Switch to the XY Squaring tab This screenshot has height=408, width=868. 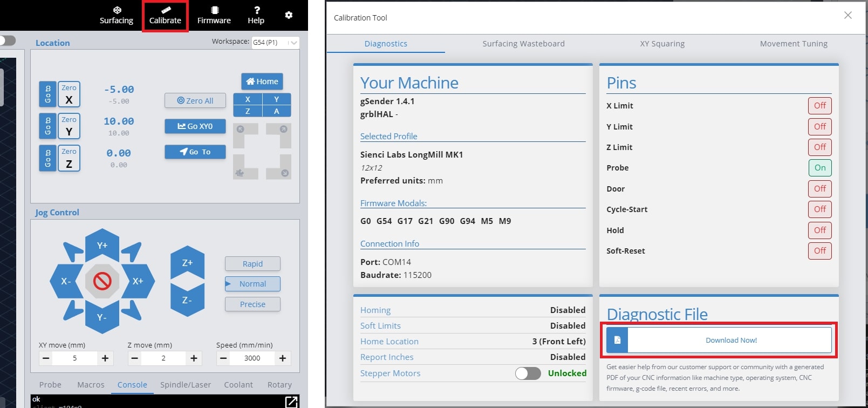662,44
